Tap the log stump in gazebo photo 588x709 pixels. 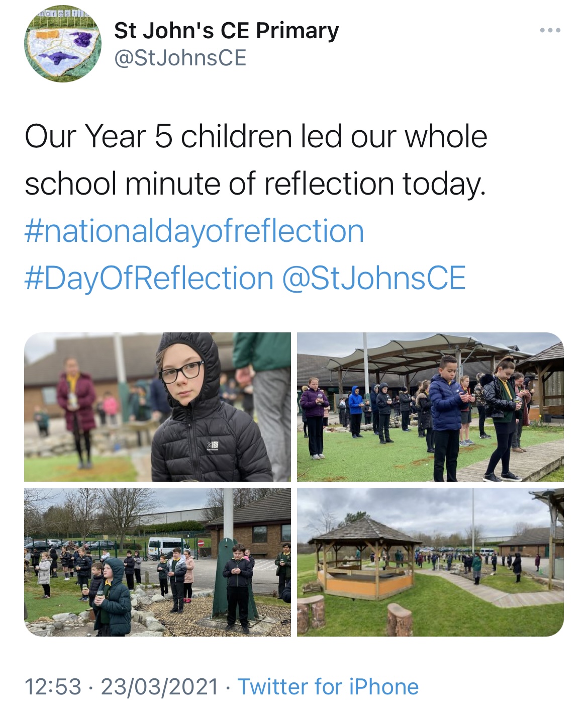click(x=400, y=618)
